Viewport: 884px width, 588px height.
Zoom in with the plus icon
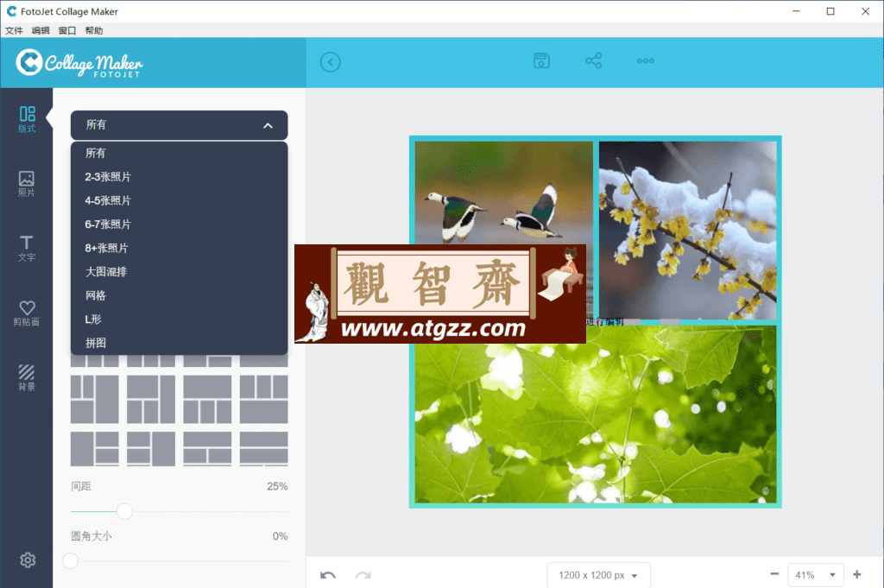[857, 574]
